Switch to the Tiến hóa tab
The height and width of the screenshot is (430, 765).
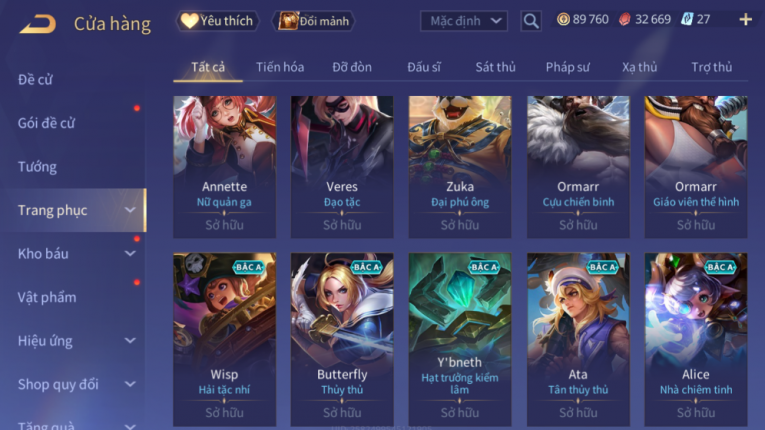[x=280, y=67]
